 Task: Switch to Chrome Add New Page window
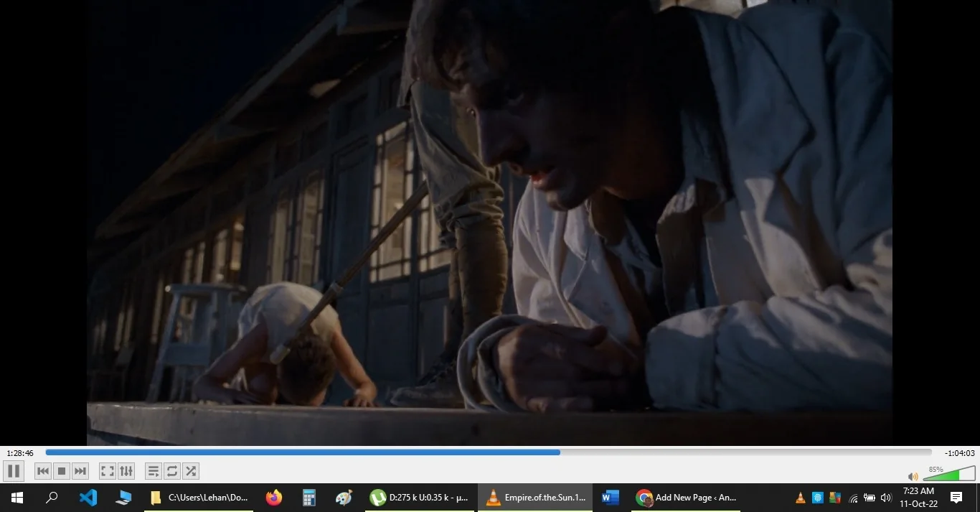coord(687,498)
